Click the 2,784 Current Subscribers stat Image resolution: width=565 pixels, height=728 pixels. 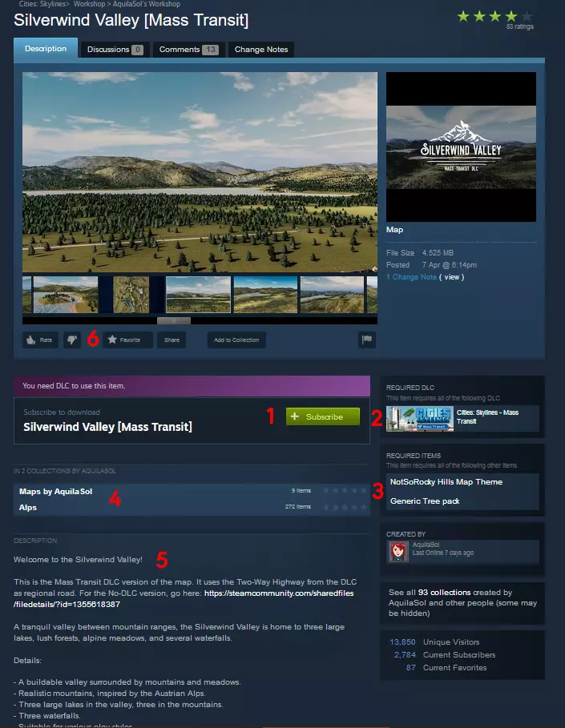pyautogui.click(x=445, y=654)
